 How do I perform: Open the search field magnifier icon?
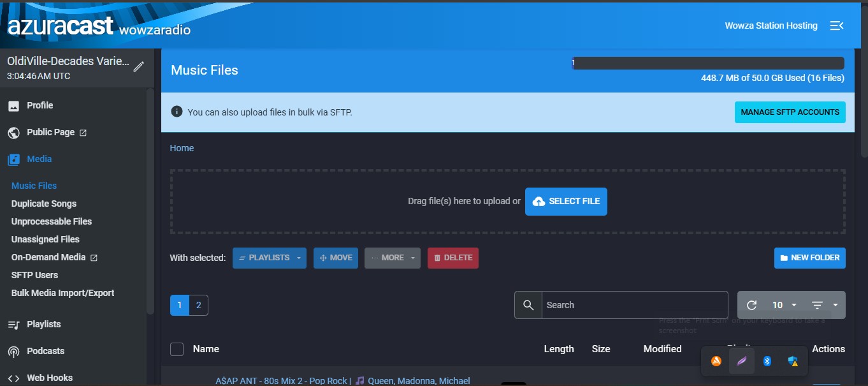pos(528,304)
